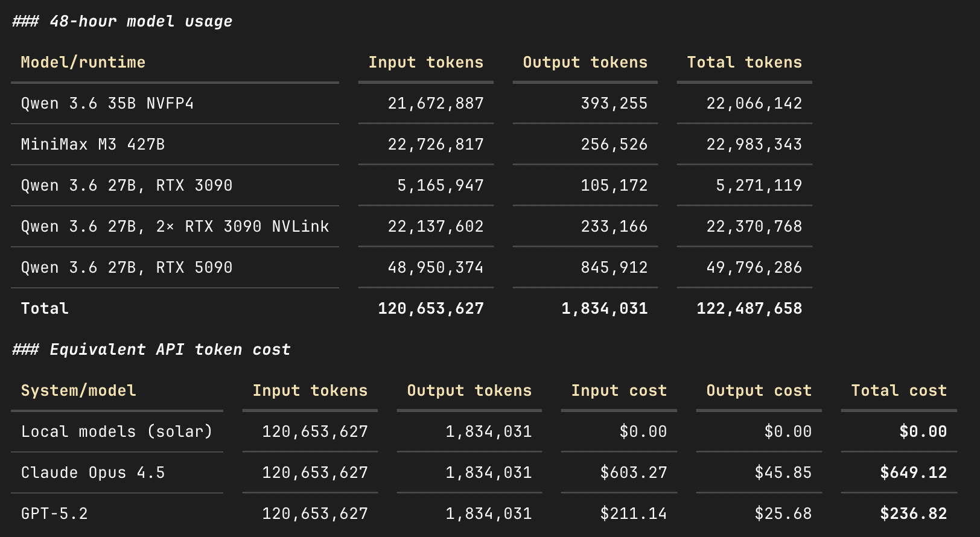Click 1,834,031 in the GPT-5.2 row
Screen dimensions: 980x537
[489, 513]
